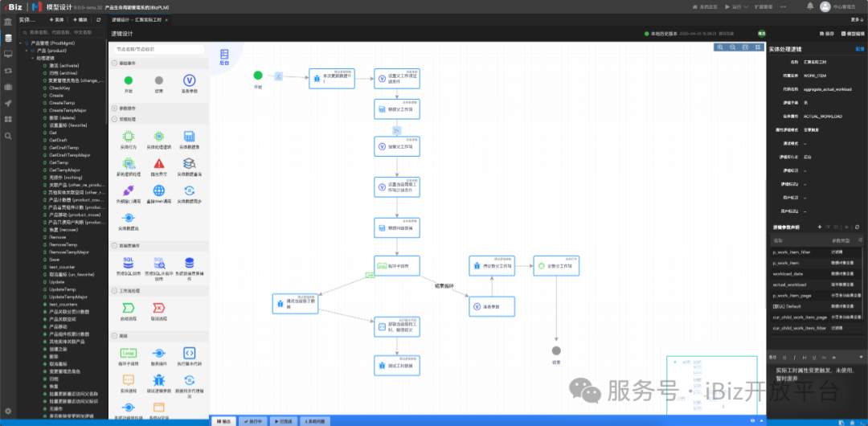Click the fullscreen icon on canvas toolbar
868x426 pixels.
pyautogui.click(x=757, y=47)
